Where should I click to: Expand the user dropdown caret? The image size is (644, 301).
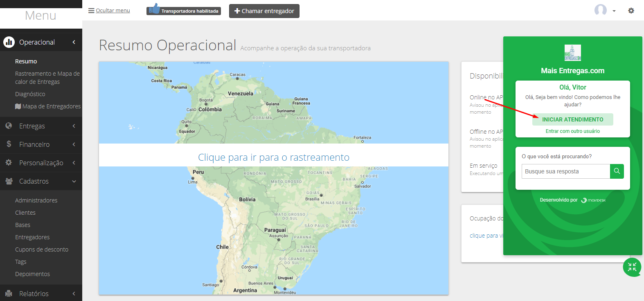coord(614,11)
